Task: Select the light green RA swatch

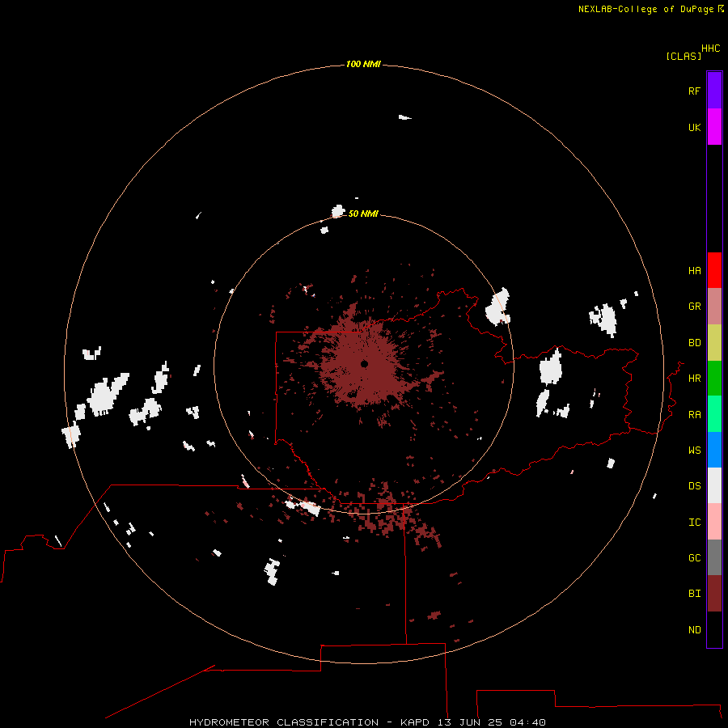Action: click(x=714, y=414)
